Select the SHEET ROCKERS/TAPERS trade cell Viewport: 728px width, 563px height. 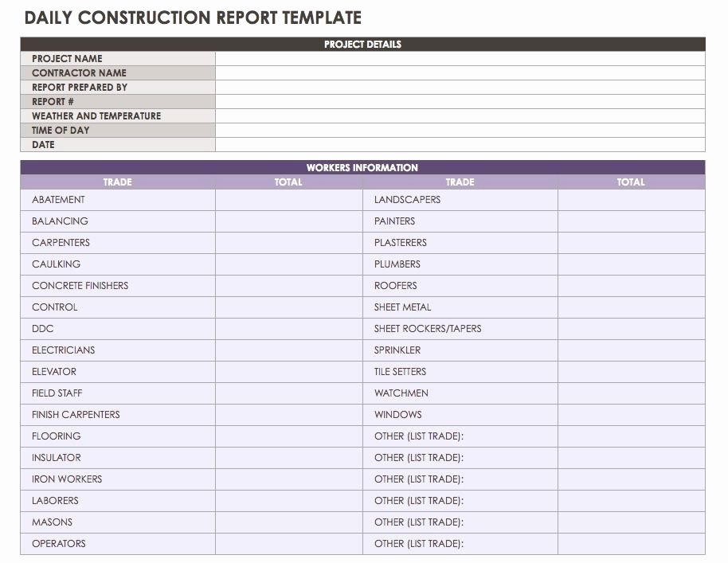[460, 329]
